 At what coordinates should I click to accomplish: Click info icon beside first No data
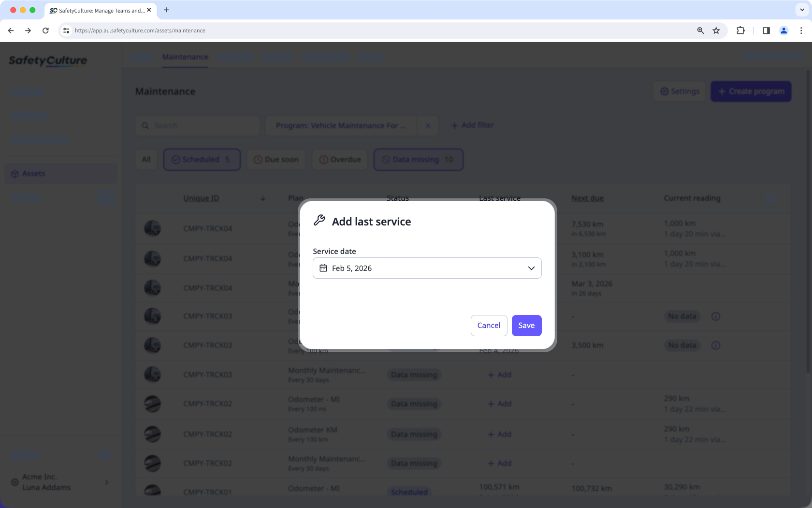coord(716,316)
